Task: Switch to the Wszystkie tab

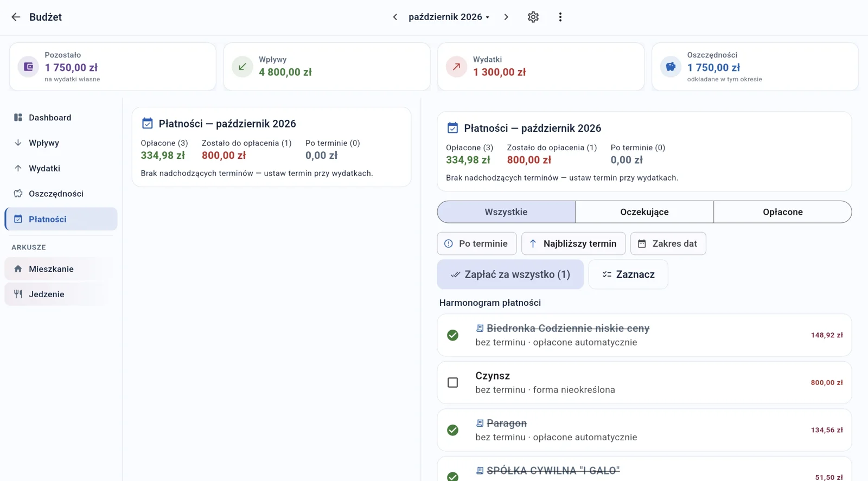Action: point(506,212)
